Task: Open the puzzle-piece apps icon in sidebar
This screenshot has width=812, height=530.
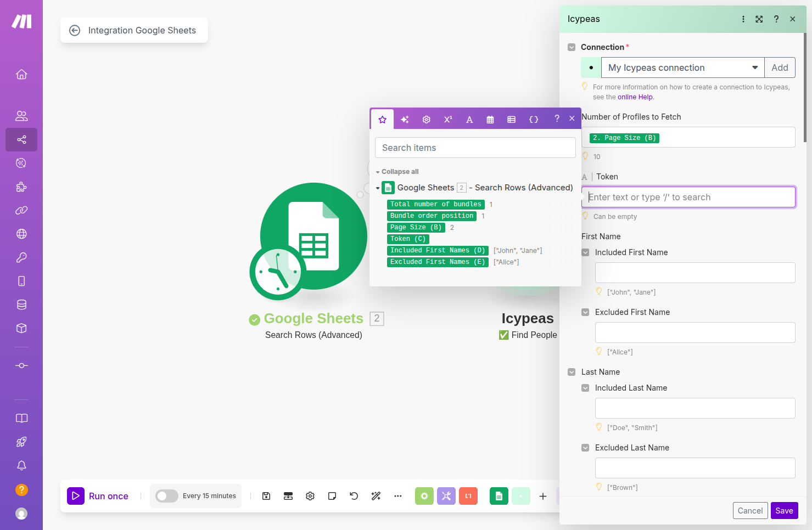Action: click(21, 187)
